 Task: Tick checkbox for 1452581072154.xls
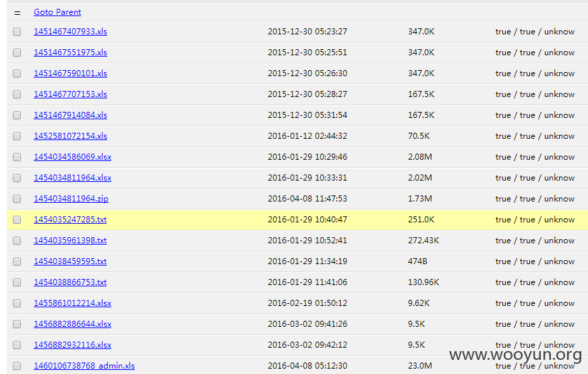(x=17, y=136)
